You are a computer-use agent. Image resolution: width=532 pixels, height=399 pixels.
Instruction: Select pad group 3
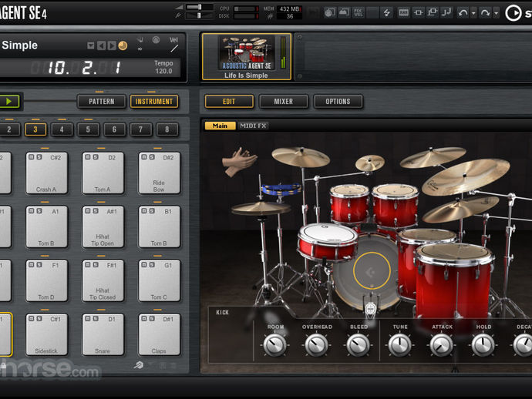click(35, 129)
